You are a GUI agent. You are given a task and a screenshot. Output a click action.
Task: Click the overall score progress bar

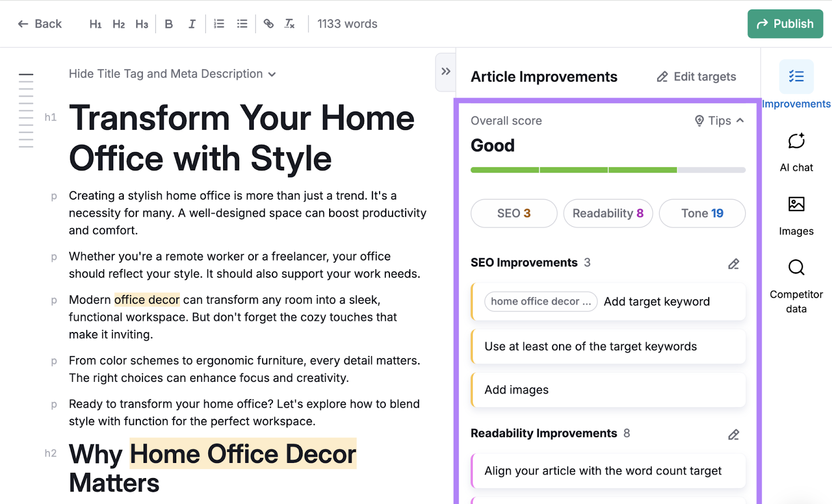[607, 170]
